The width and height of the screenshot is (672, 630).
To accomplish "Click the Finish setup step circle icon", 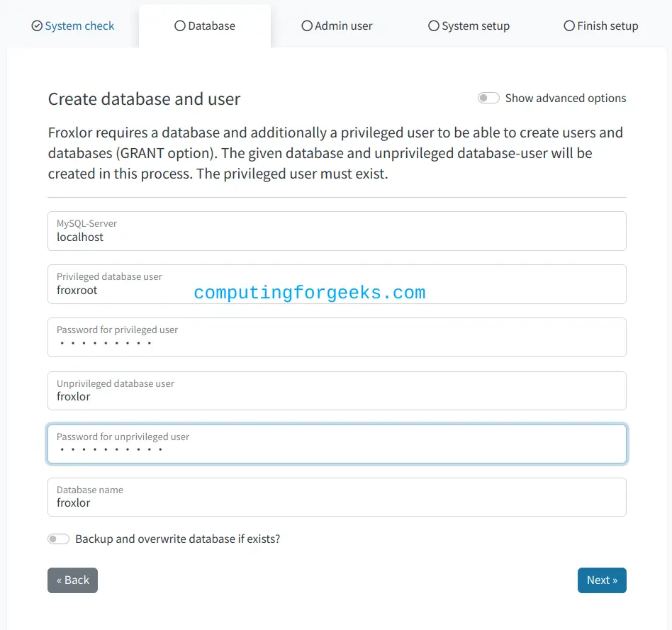I will click(x=569, y=26).
